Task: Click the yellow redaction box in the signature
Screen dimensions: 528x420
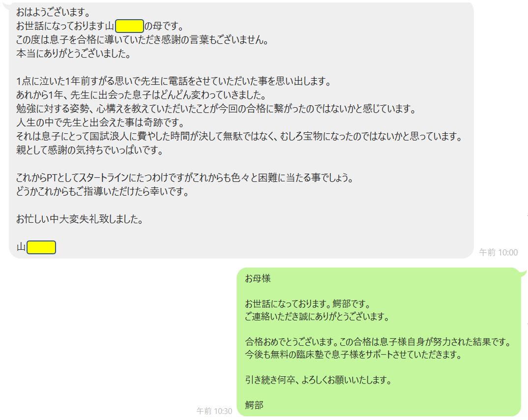Action: click(x=41, y=247)
